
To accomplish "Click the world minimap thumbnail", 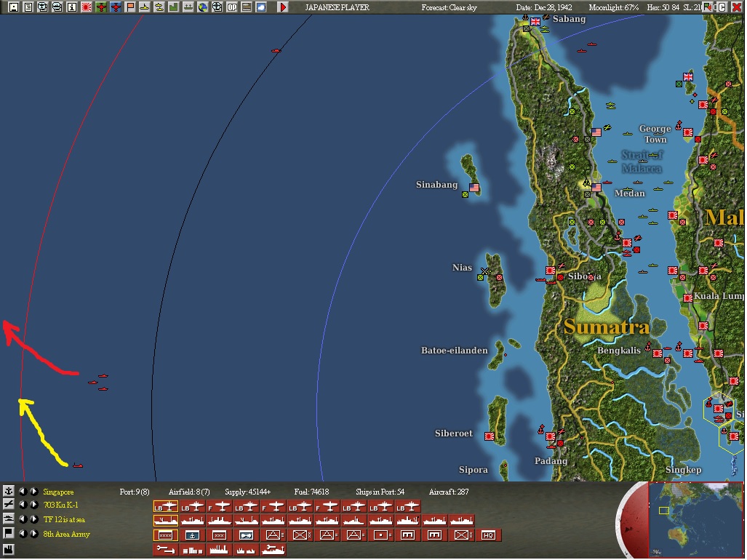I will click(696, 519).
